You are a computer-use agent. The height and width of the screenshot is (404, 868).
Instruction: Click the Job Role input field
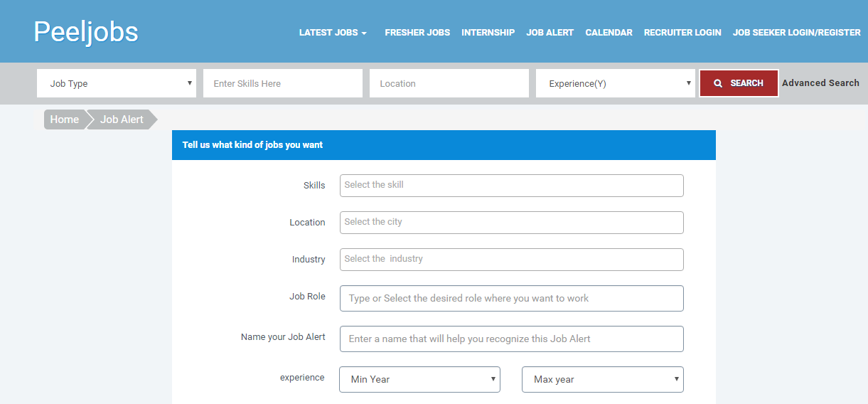pyautogui.click(x=512, y=299)
